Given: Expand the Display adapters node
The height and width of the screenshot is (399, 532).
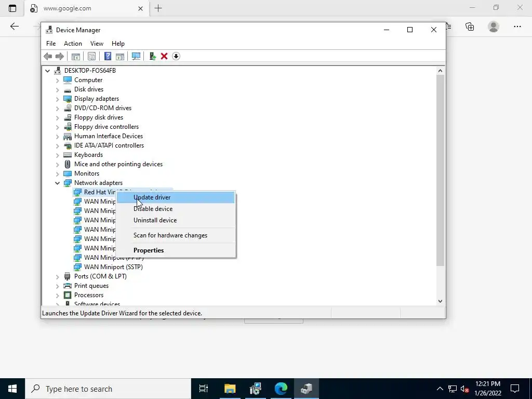Looking at the screenshot, I should 57,99.
